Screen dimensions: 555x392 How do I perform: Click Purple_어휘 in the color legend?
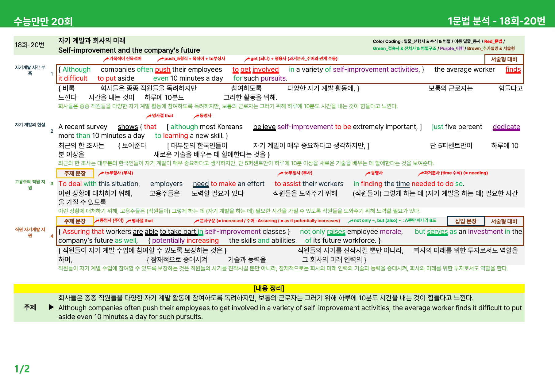[452, 48]
